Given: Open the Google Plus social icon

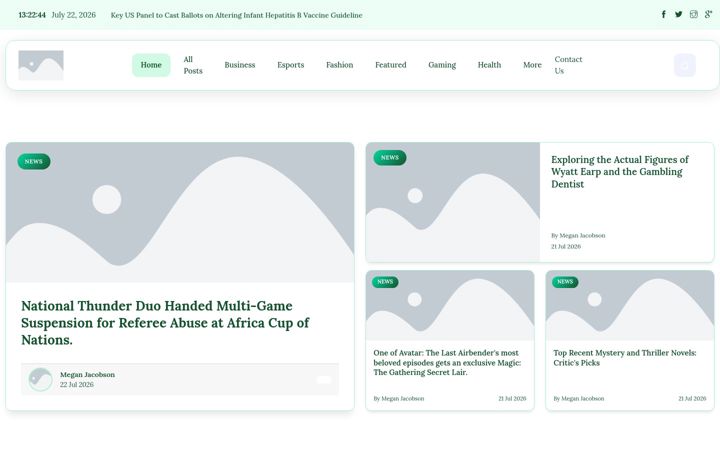Looking at the screenshot, I should pos(709,14).
